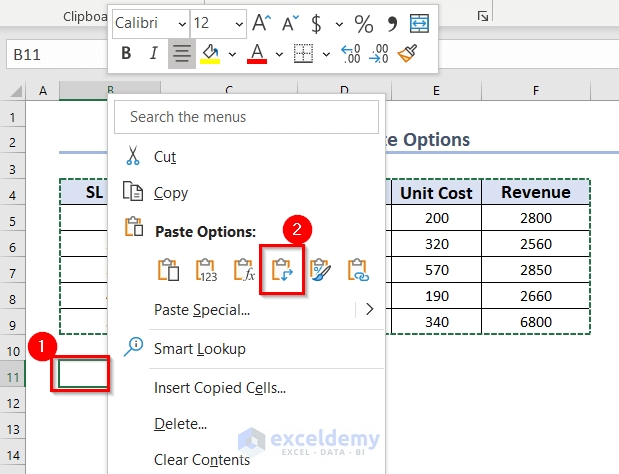
Task: Click Paste Formatting icon
Action: tap(320, 270)
